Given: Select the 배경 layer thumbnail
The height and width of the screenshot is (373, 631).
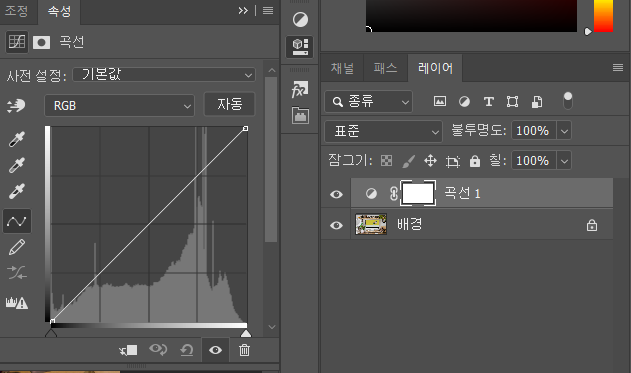Looking at the screenshot, I should coord(371,225).
